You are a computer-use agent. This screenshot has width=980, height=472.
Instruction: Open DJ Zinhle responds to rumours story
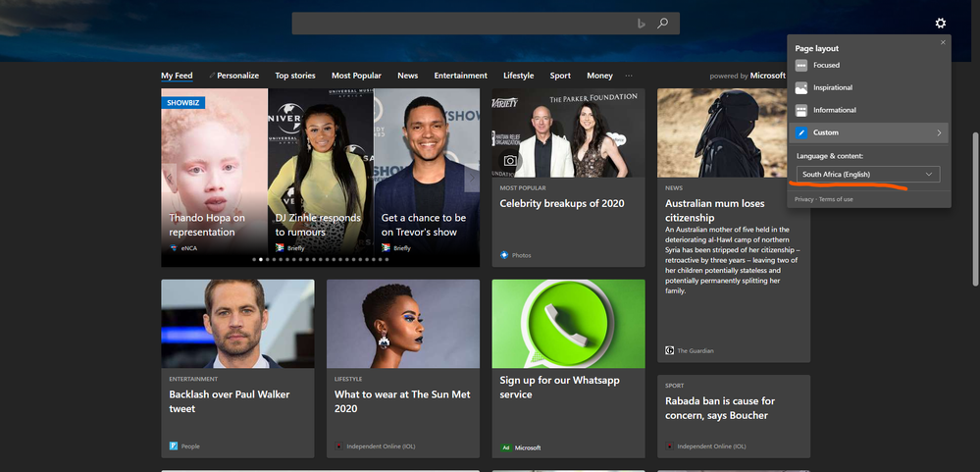click(318, 225)
